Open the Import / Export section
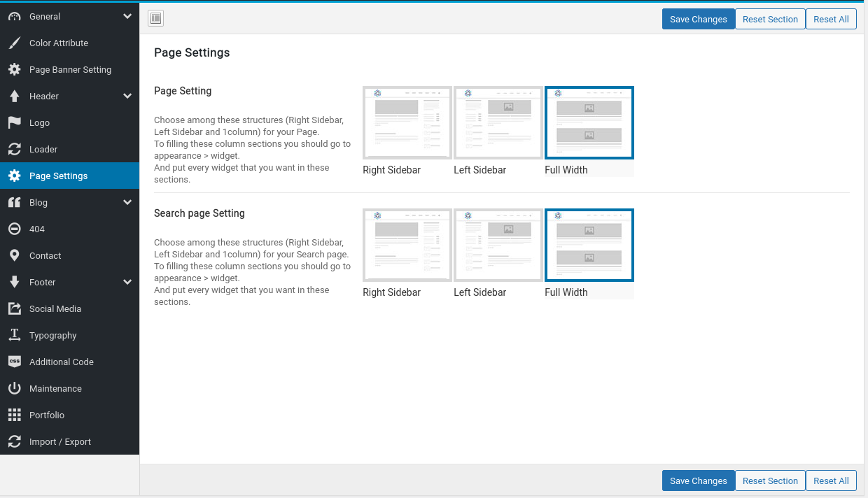This screenshot has height=498, width=868. 69,441
